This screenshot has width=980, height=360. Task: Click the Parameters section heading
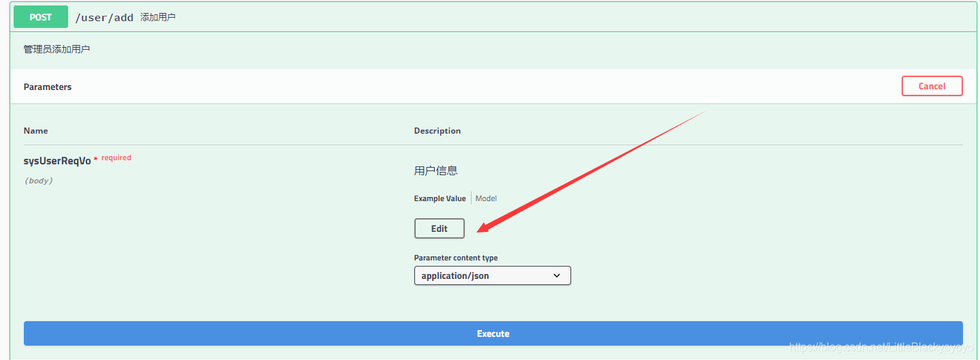point(48,87)
